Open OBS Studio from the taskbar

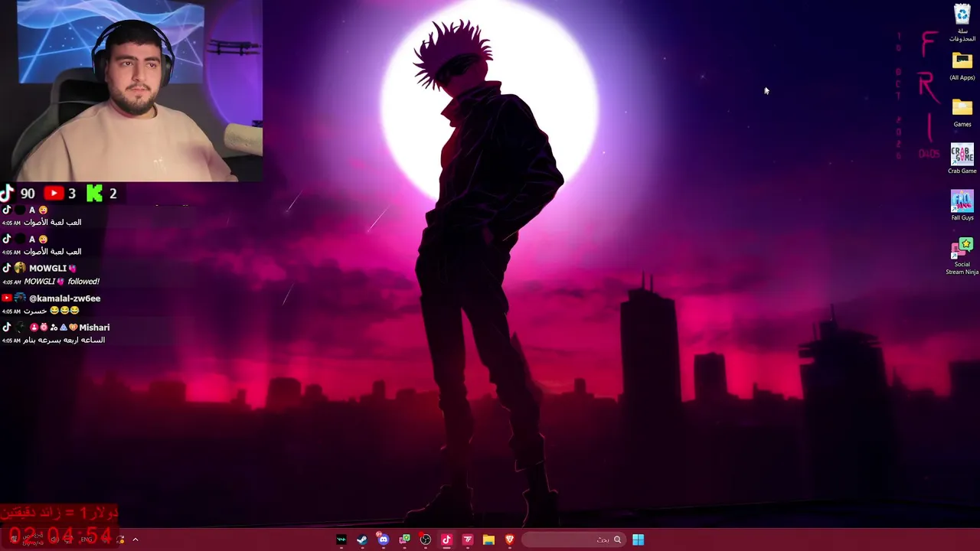426,540
